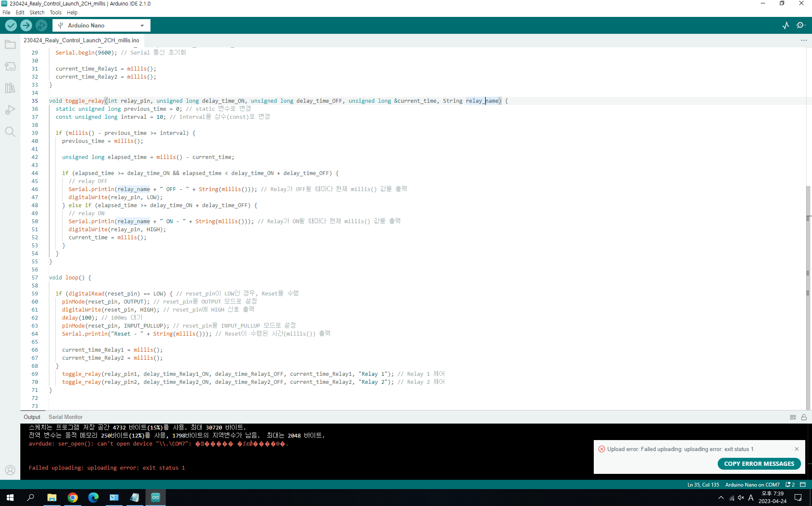Toggle bottom panel icon in status bar

(x=803, y=484)
